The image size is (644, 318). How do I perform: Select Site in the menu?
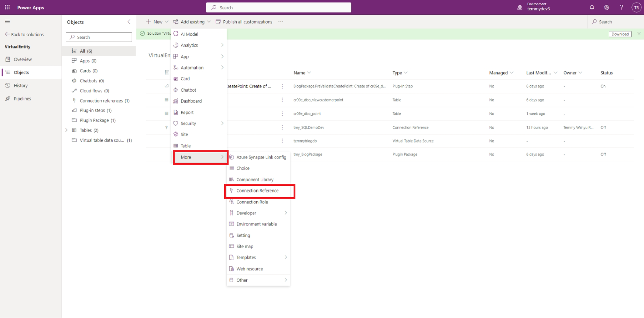point(199,134)
